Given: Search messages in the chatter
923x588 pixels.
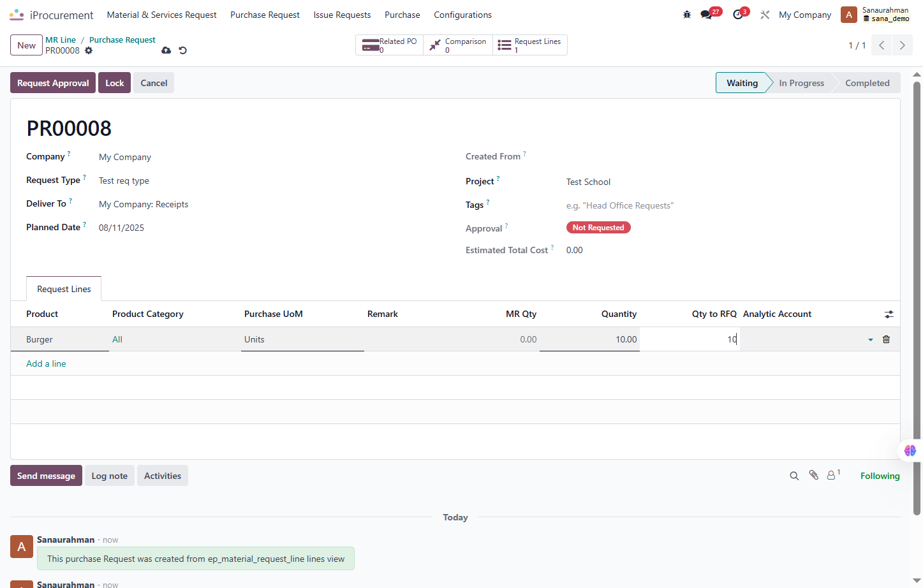Looking at the screenshot, I should point(794,476).
